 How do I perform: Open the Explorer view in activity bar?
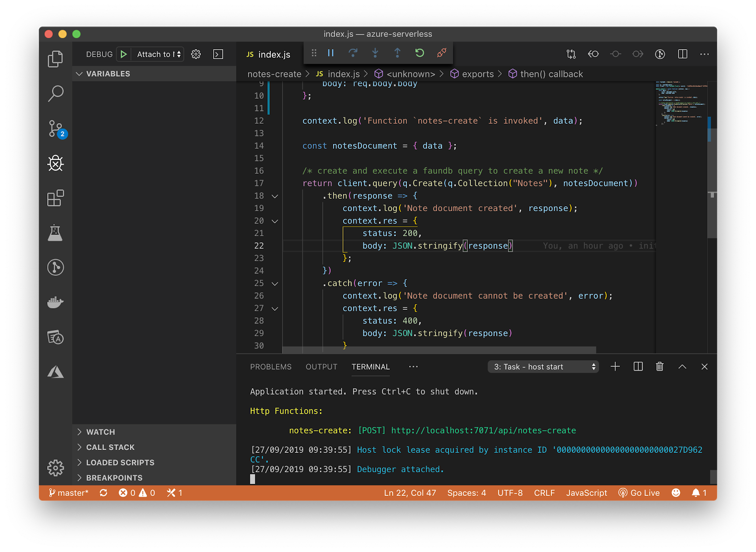point(55,59)
